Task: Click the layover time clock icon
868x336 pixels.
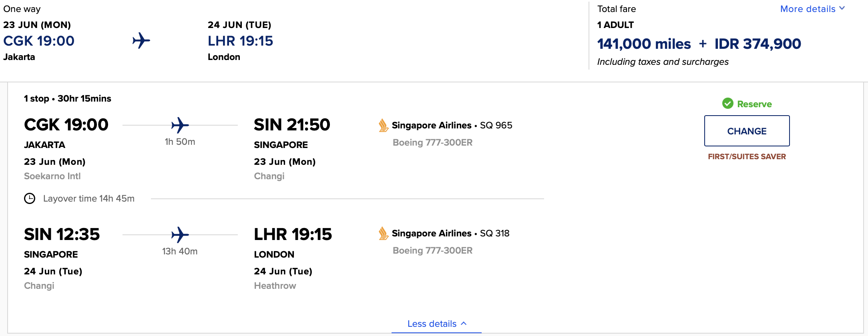Action: click(30, 198)
